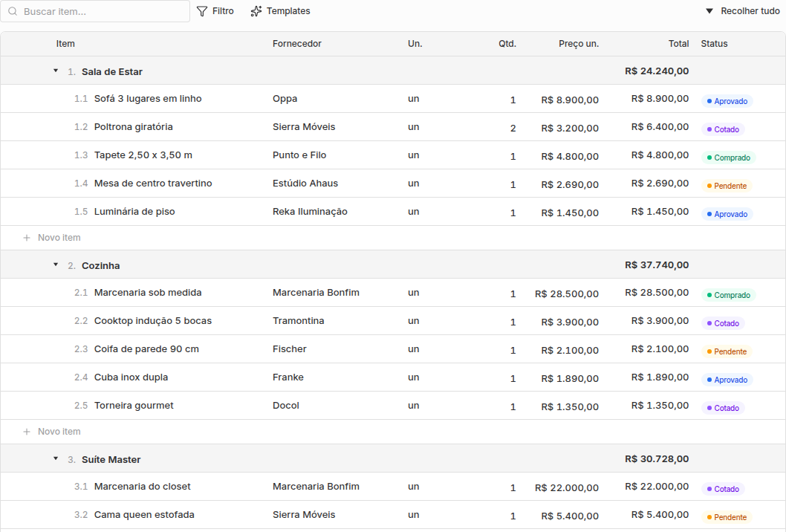
Task: Open Comprado status of Tapete row
Action: tap(728, 158)
